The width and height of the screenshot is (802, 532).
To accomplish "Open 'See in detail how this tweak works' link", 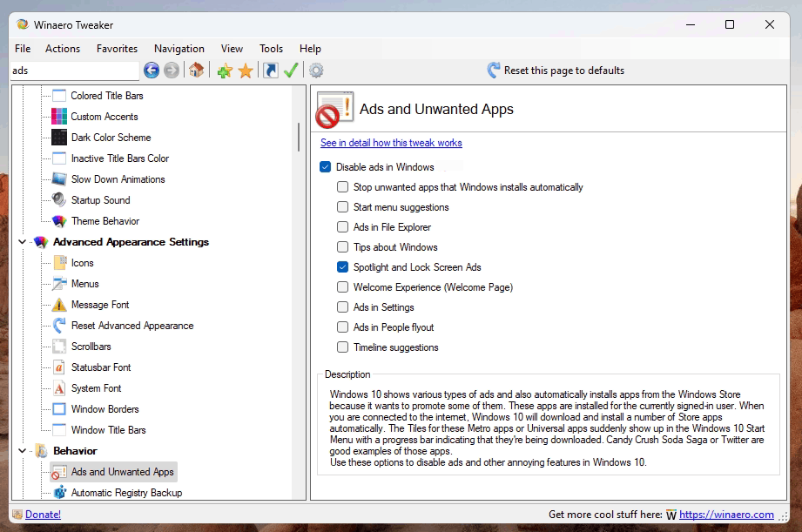I will pyautogui.click(x=391, y=143).
